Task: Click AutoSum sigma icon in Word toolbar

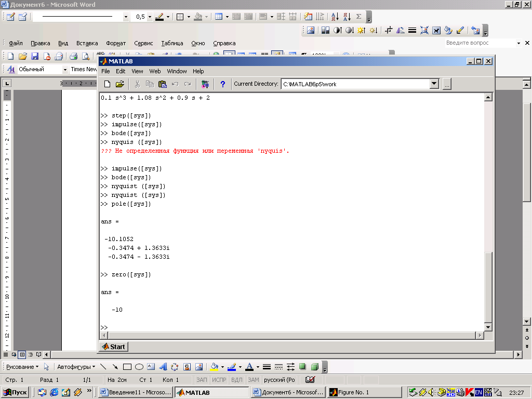Action: [358, 17]
